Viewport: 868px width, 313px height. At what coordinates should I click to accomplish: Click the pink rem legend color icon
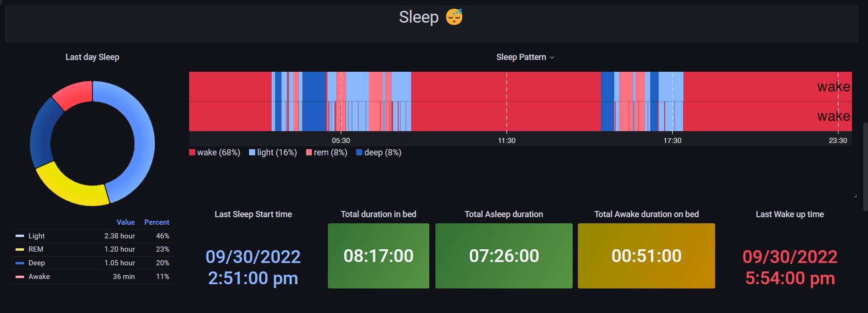click(x=309, y=152)
